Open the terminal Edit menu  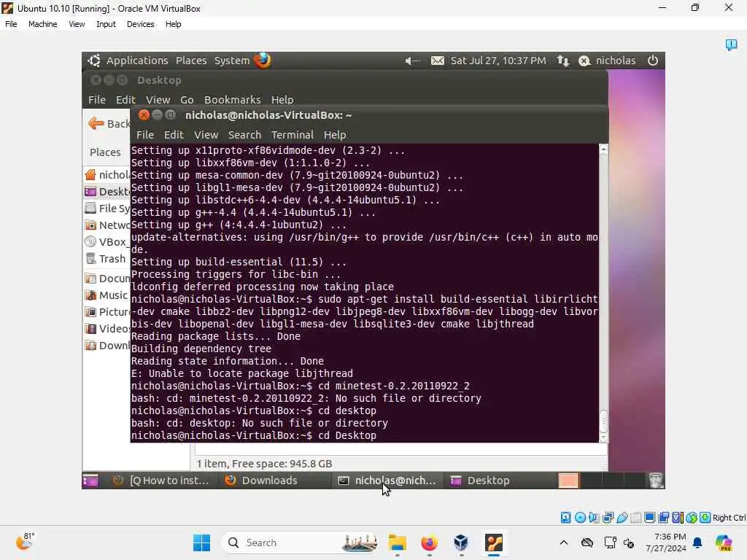pyautogui.click(x=174, y=135)
